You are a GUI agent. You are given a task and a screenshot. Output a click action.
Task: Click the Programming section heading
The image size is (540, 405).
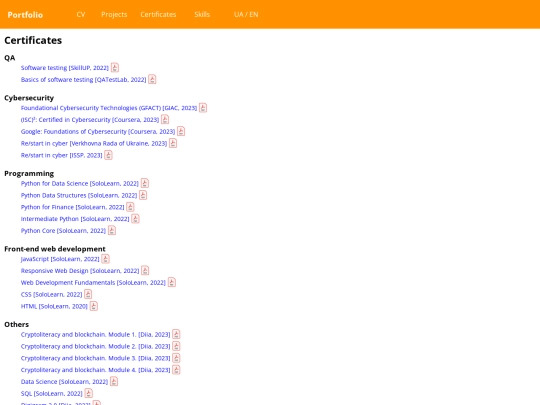pos(29,174)
